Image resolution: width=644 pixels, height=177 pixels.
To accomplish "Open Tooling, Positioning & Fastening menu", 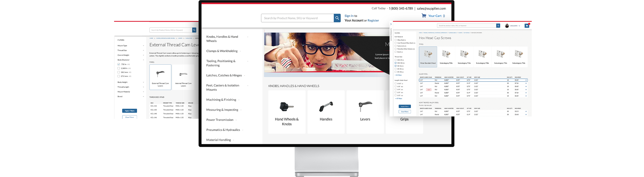I will [227, 63].
